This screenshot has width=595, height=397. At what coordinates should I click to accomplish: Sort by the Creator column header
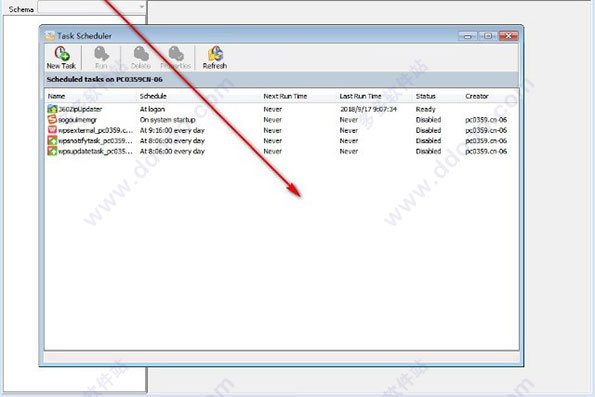(477, 96)
